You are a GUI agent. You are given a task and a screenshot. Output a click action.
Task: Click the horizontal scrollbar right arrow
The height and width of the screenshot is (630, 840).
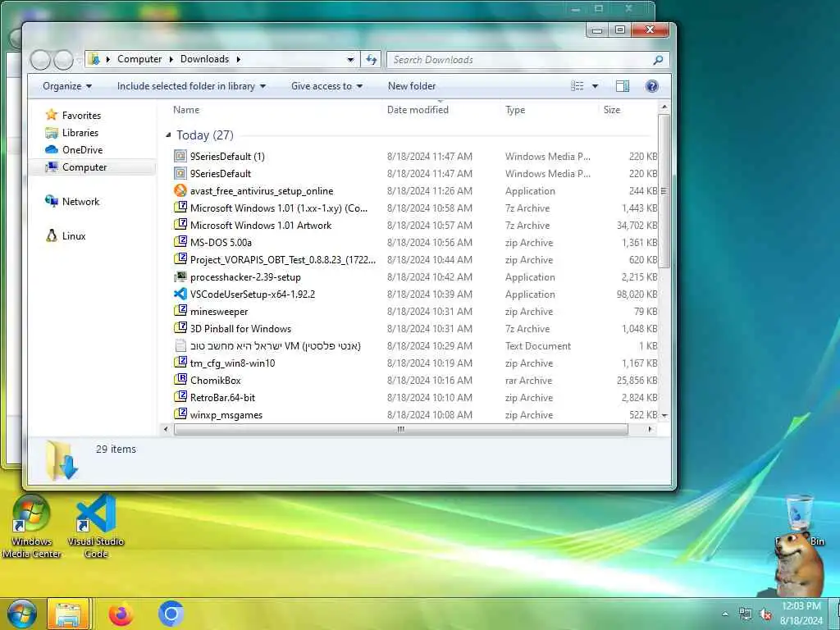(650, 429)
